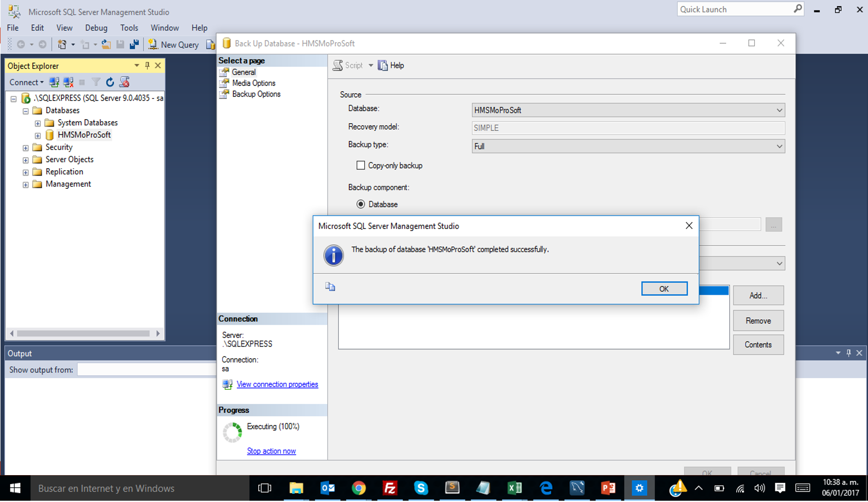Select the Database backup component radio
868x502 pixels.
[x=360, y=204]
